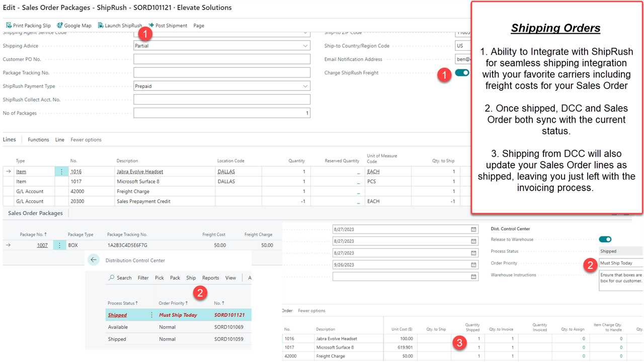This screenshot has height=362, width=644.
Task: Toggle the Release to Warehouse switch
Action: click(605, 239)
